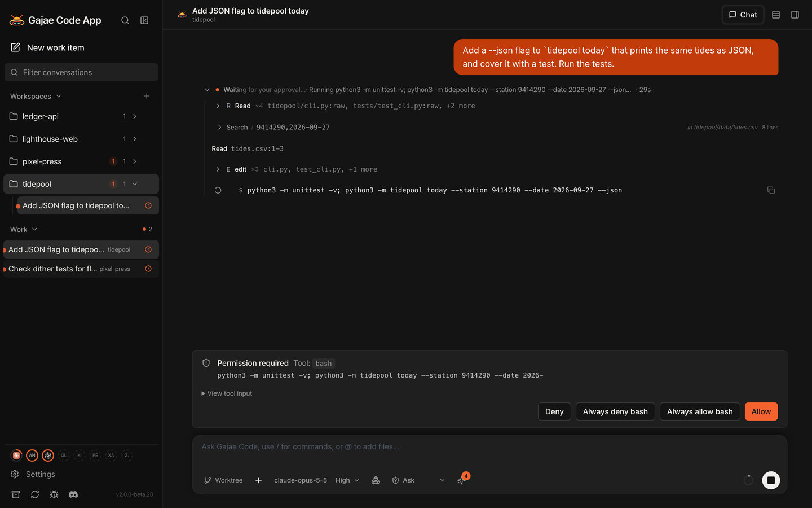Toggle the Worktree option
812x508 pixels.
pos(223,480)
